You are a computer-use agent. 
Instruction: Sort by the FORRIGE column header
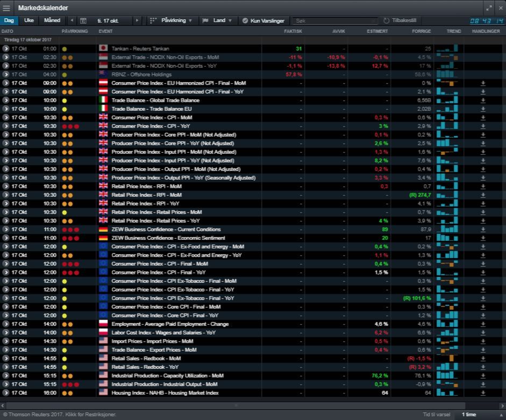pyautogui.click(x=421, y=31)
